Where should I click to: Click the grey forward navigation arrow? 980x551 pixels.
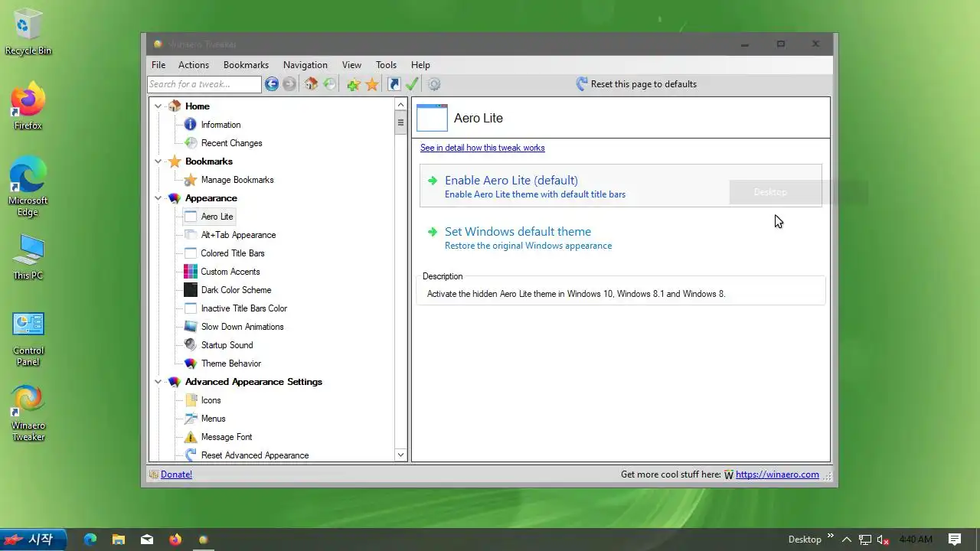(289, 84)
